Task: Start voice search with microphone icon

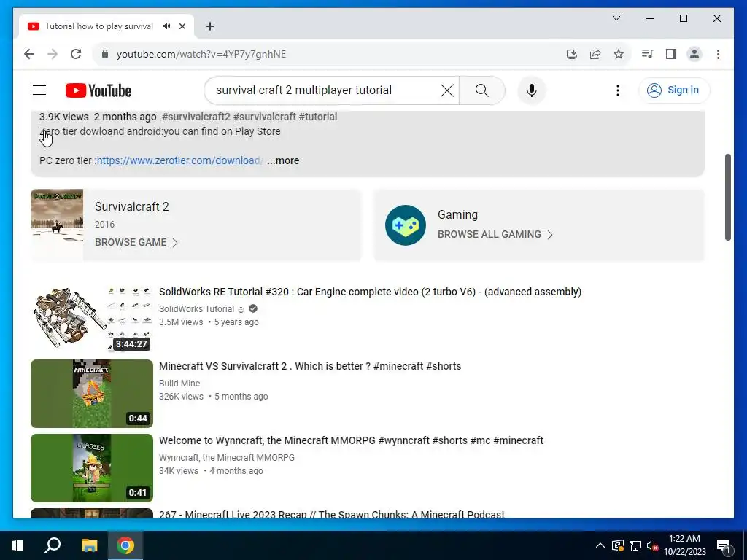Action: coord(532,90)
